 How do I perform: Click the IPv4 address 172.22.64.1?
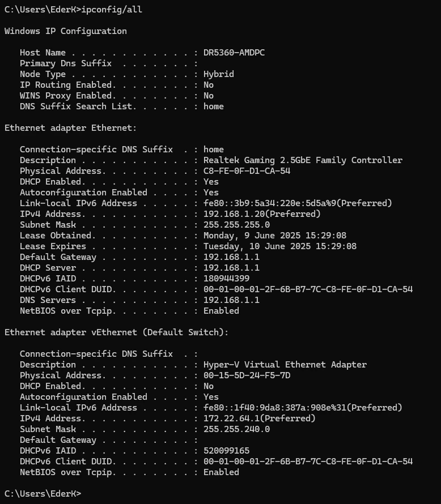pos(232,418)
